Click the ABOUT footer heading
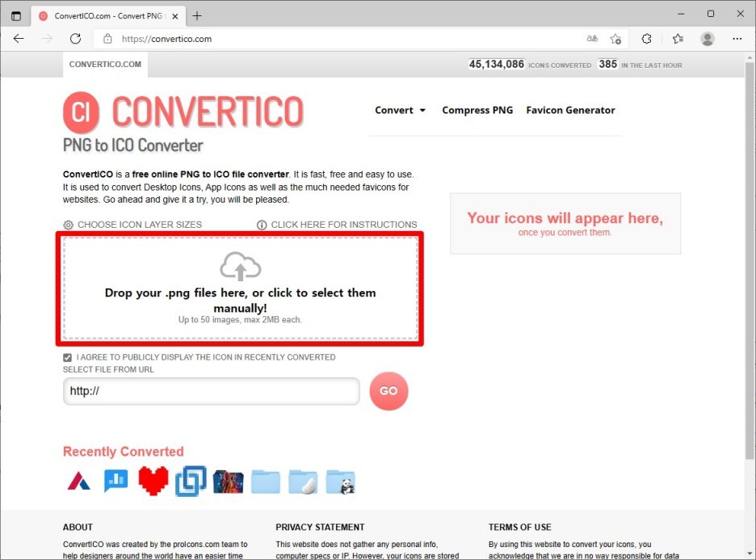The height and width of the screenshot is (560, 756). click(x=78, y=527)
